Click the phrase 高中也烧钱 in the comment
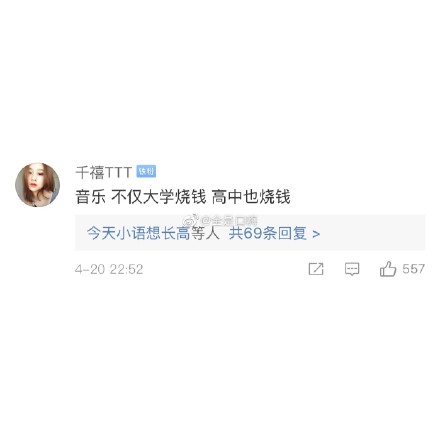 (251, 196)
